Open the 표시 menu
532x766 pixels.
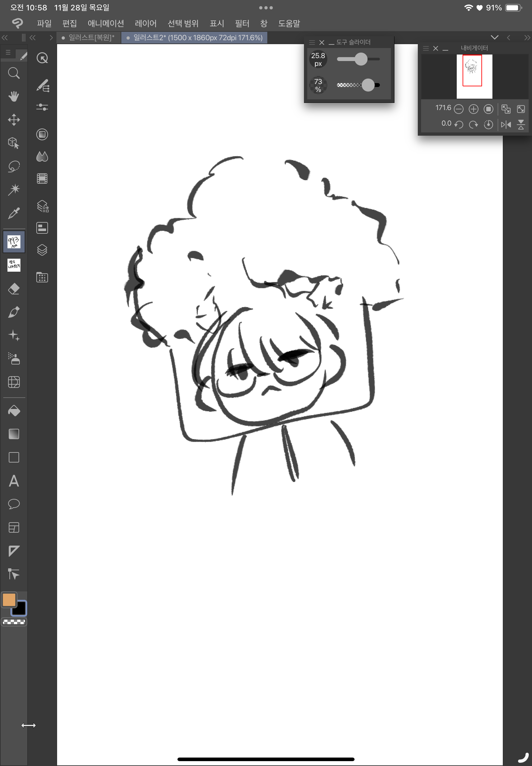tap(217, 23)
